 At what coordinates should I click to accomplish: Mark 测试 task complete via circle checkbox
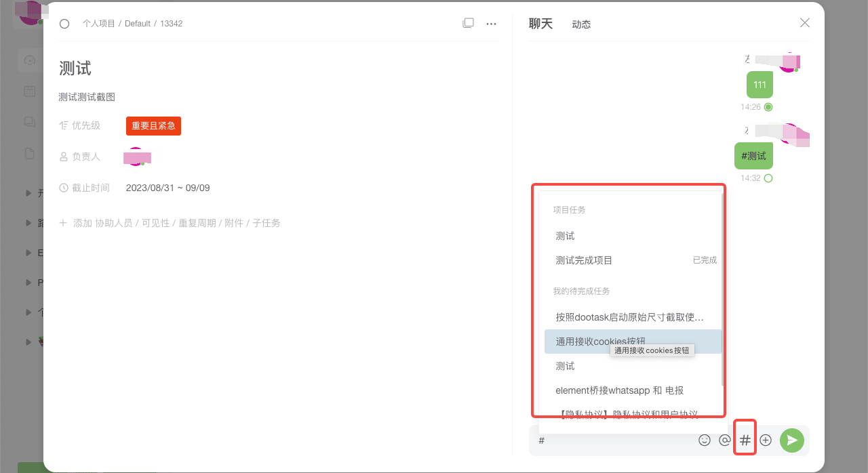64,23
